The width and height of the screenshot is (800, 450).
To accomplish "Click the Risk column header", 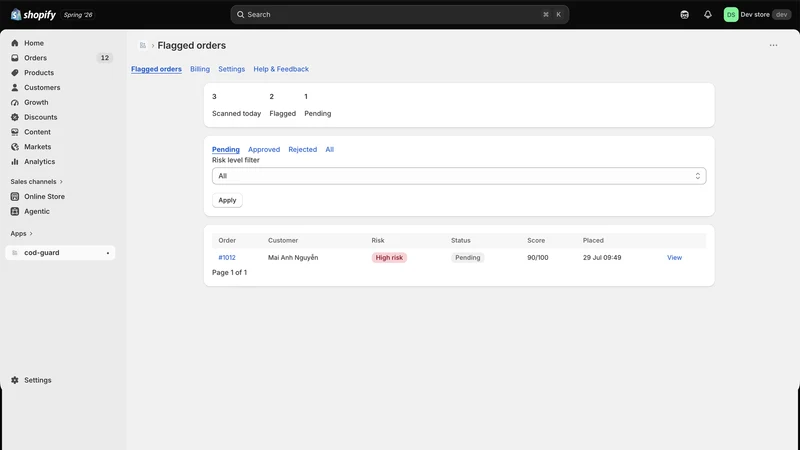I will point(378,240).
